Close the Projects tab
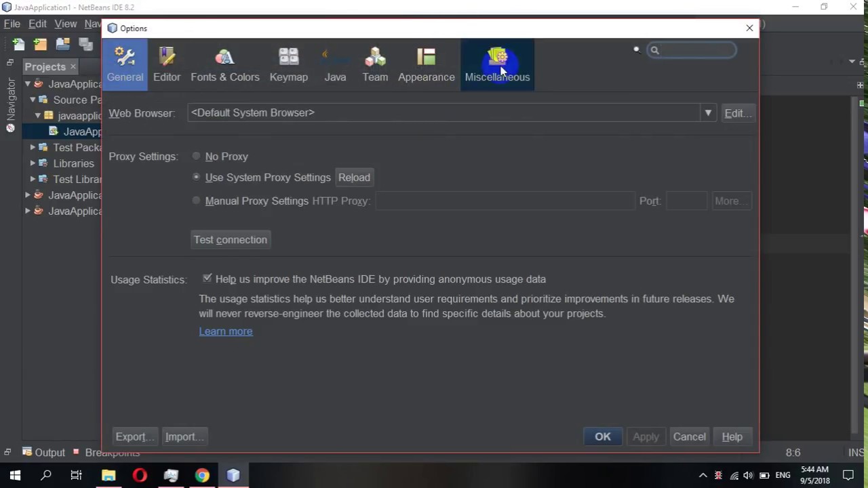Viewport: 868px width, 488px height. pyautogui.click(x=73, y=66)
